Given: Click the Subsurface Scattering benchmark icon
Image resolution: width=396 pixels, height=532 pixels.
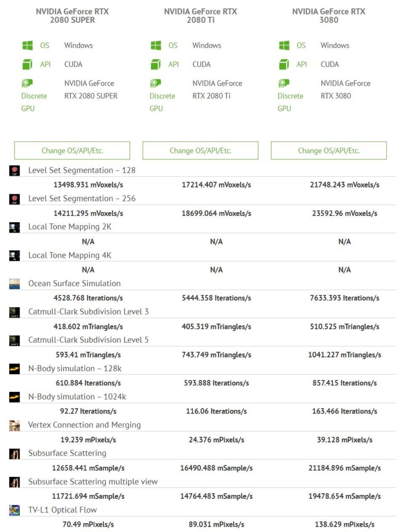Looking at the screenshot, I should [x=14, y=453].
